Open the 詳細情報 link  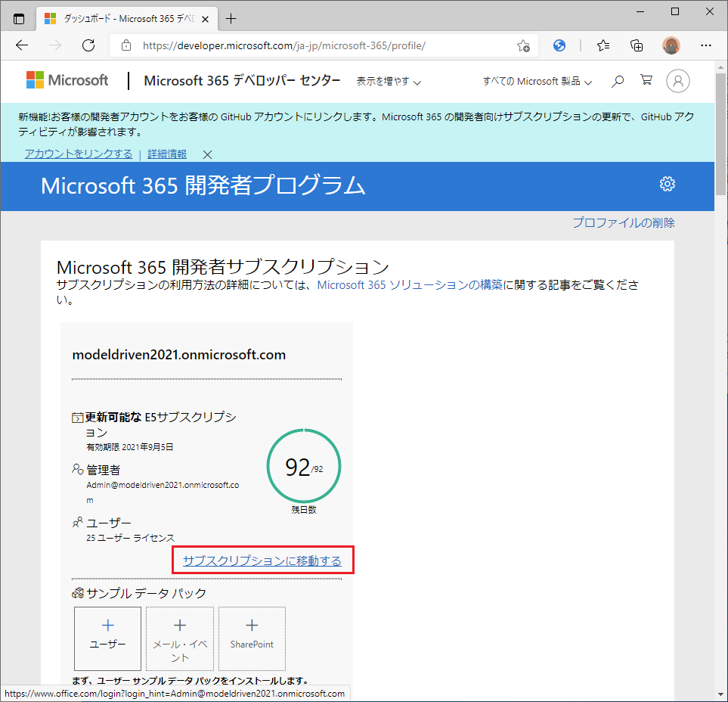click(167, 154)
